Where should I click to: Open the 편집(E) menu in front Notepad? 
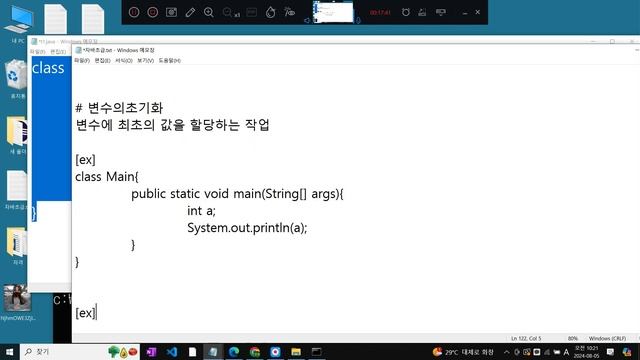102,60
